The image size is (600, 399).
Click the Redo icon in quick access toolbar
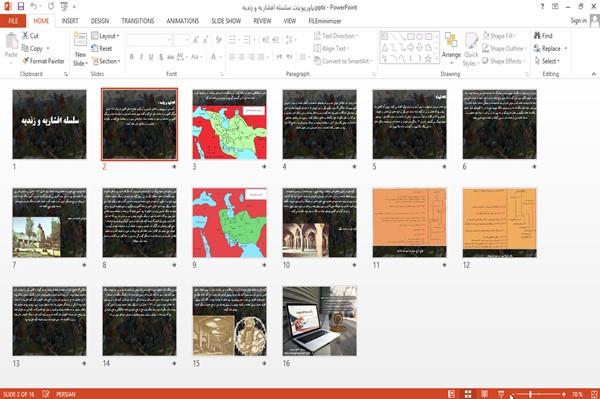coord(51,7)
